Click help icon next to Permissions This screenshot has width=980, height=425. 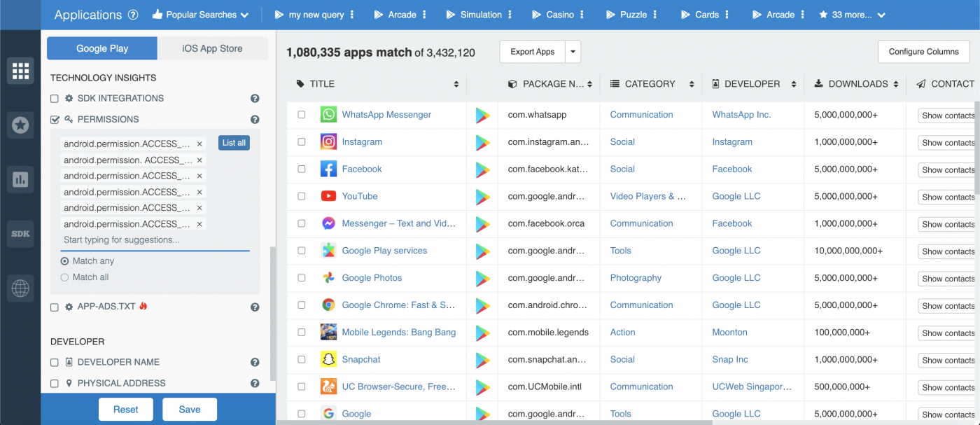(x=255, y=120)
